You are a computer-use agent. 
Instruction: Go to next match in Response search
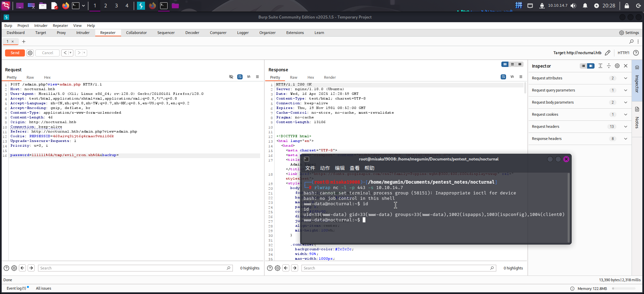click(294, 268)
